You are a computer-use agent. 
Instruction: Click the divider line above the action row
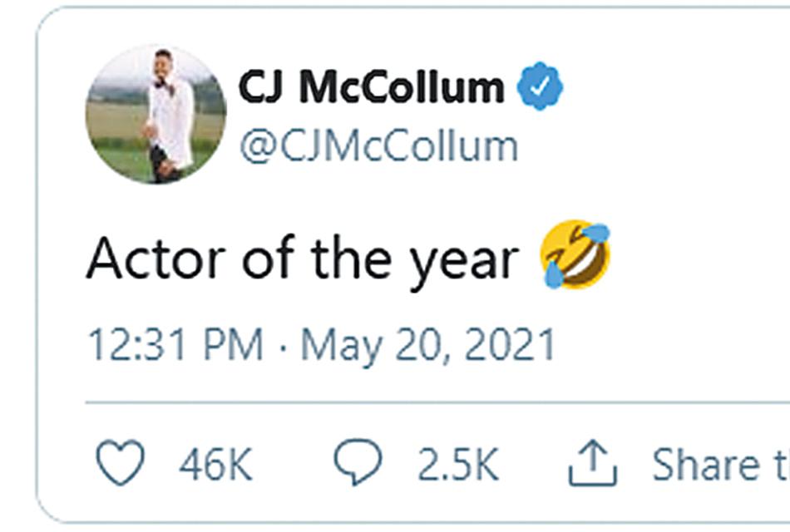click(437, 402)
